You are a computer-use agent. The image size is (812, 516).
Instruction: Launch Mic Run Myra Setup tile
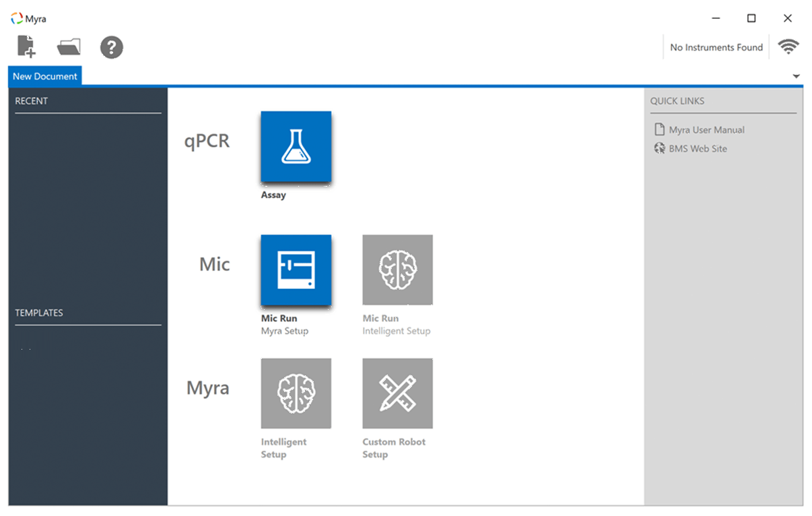pyautogui.click(x=296, y=270)
